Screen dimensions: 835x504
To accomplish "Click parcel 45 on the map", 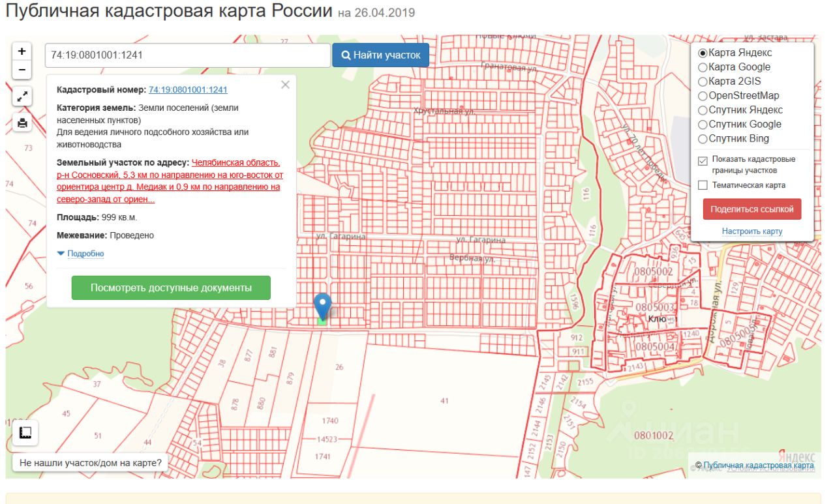I will tap(66, 413).
